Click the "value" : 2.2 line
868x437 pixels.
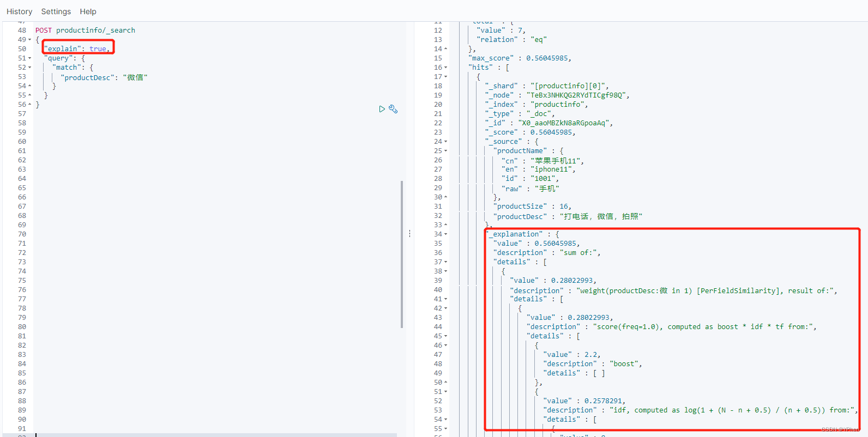[x=572, y=355]
